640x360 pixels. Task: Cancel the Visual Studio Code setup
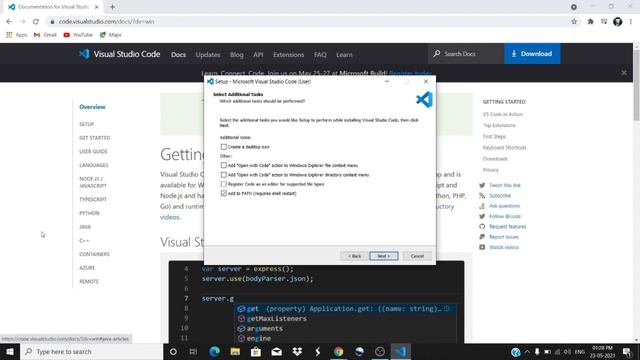click(417, 256)
